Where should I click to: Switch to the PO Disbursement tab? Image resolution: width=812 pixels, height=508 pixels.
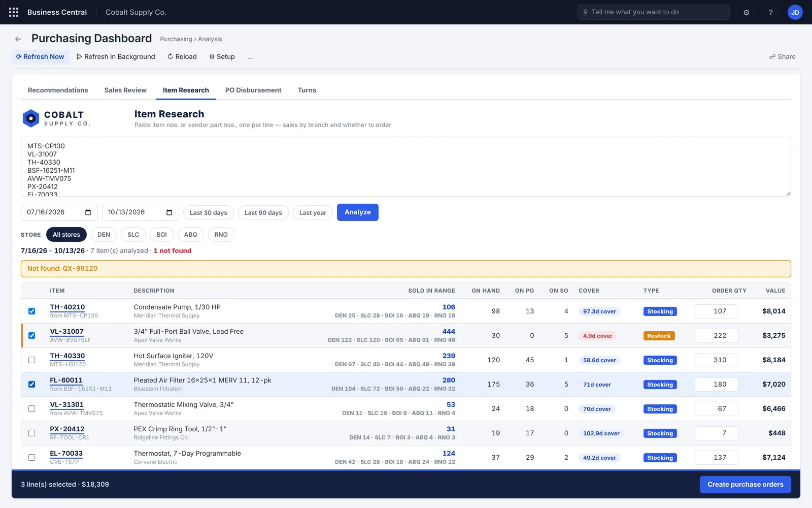tap(253, 90)
